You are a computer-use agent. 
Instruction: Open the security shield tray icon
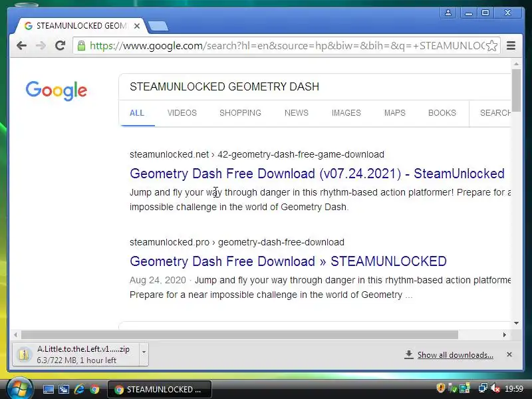click(440, 388)
